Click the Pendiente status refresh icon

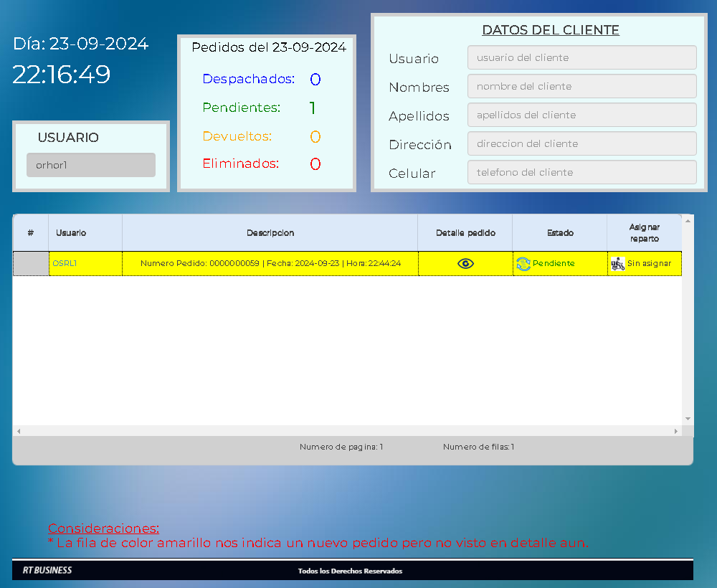tap(523, 264)
